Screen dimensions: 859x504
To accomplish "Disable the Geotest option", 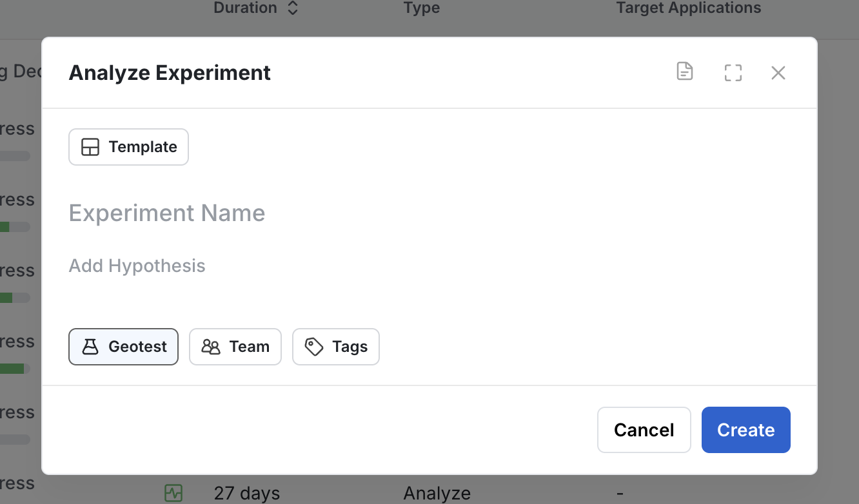I will click(x=123, y=347).
